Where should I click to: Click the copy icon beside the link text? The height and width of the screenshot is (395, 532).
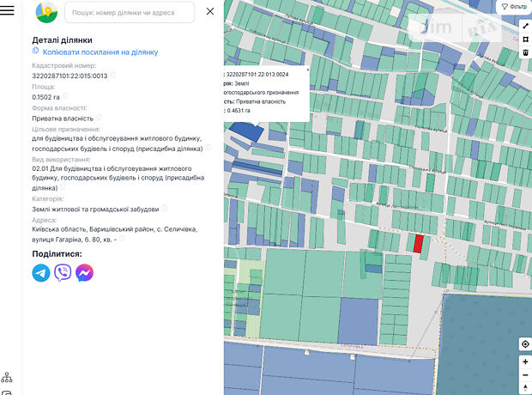click(36, 51)
